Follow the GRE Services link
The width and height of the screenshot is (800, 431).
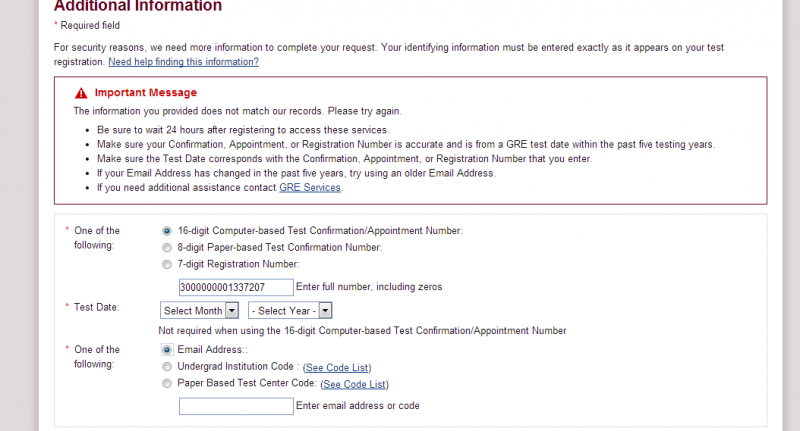coord(310,188)
